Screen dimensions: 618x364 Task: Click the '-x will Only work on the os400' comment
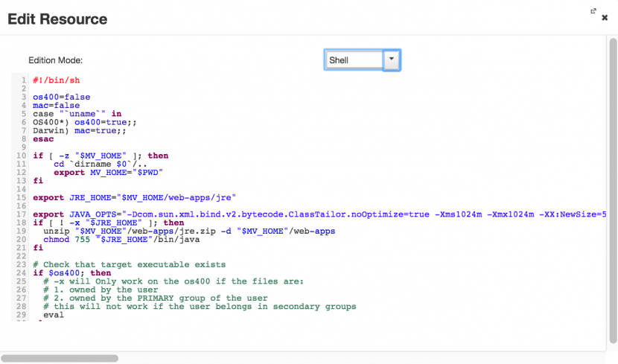click(x=173, y=281)
